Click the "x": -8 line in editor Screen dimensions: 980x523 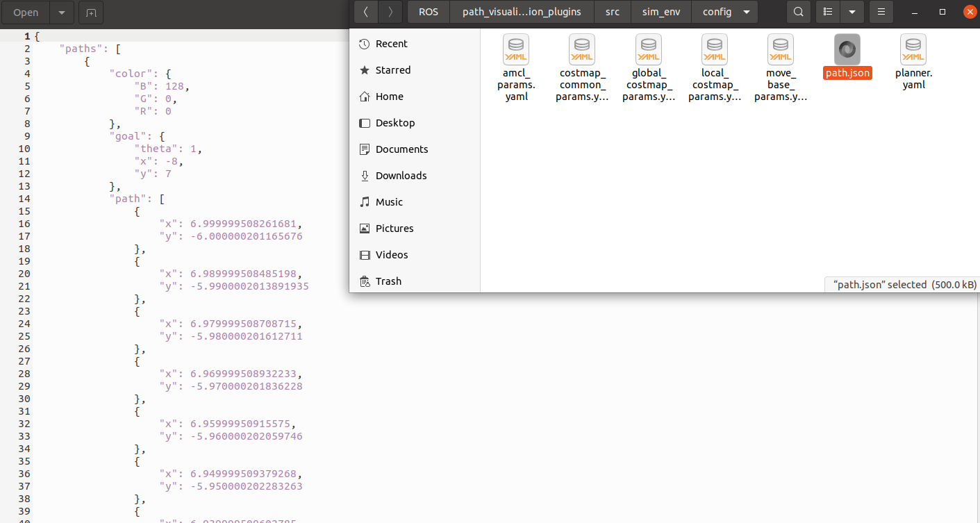click(158, 161)
